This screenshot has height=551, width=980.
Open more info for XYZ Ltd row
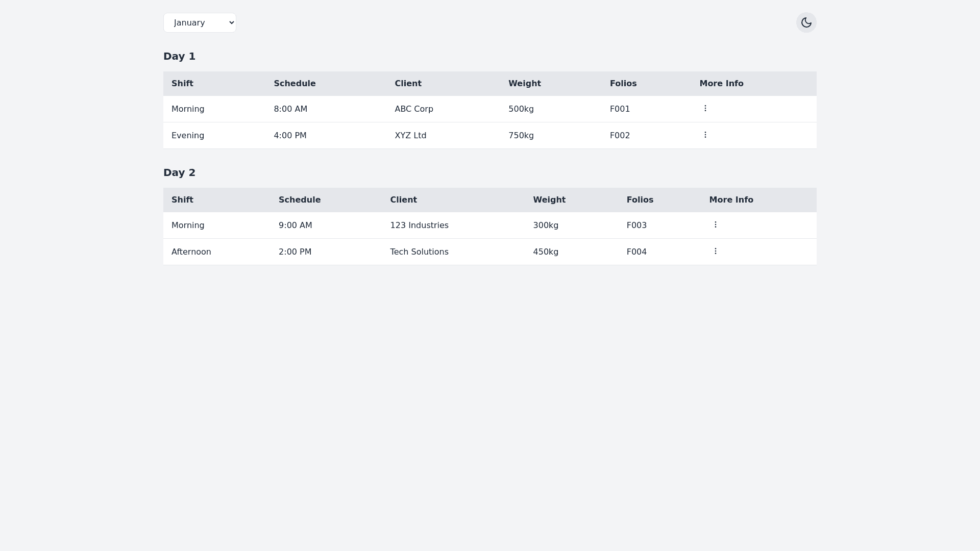pos(705,135)
